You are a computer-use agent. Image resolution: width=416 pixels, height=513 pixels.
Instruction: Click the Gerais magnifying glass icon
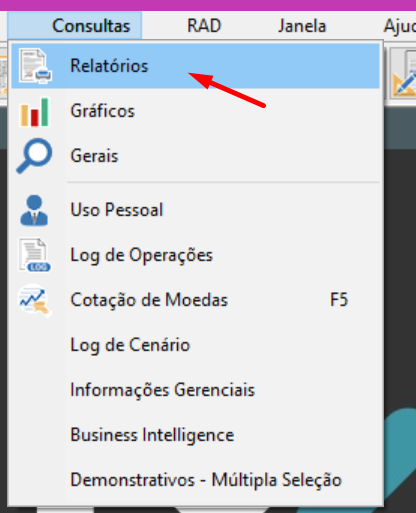[34, 156]
